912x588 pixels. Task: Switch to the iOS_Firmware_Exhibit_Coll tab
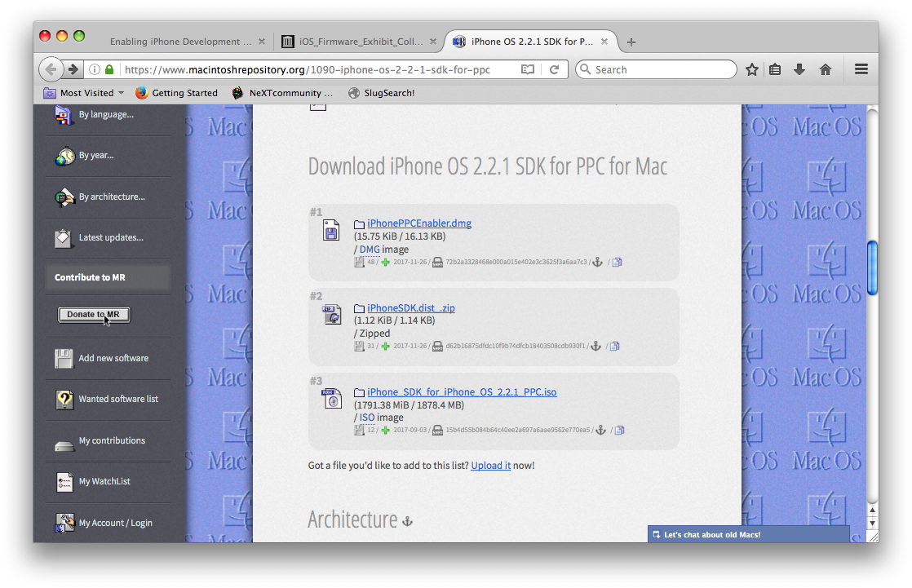(x=356, y=42)
